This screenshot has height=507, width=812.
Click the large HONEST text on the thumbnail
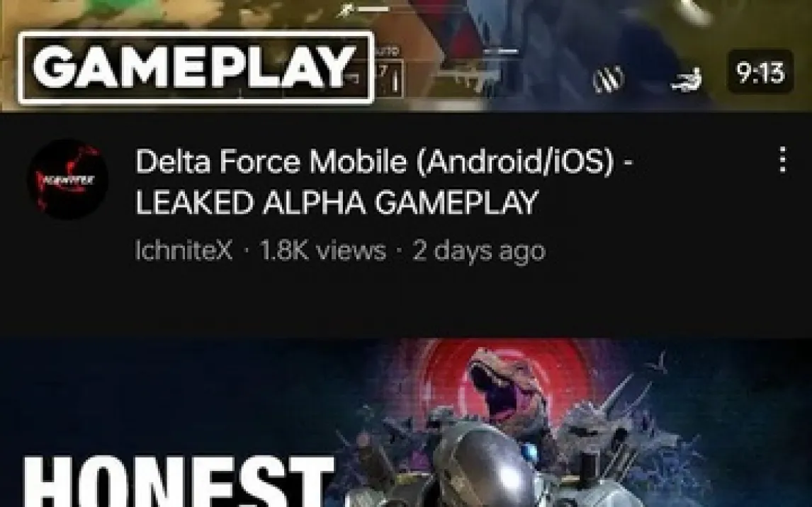(x=179, y=481)
